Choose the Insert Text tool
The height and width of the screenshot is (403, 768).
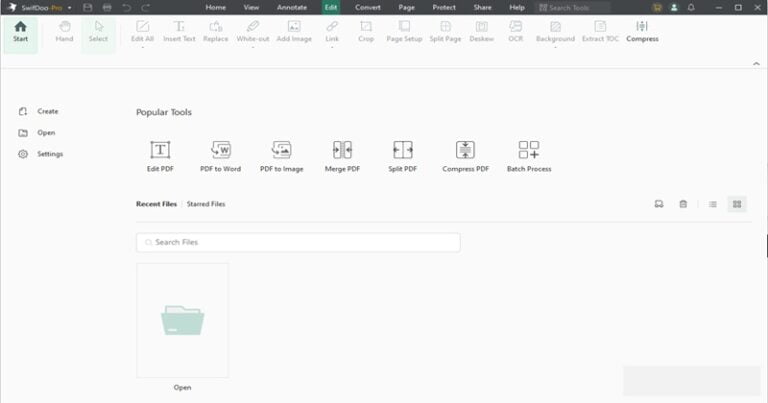179,31
